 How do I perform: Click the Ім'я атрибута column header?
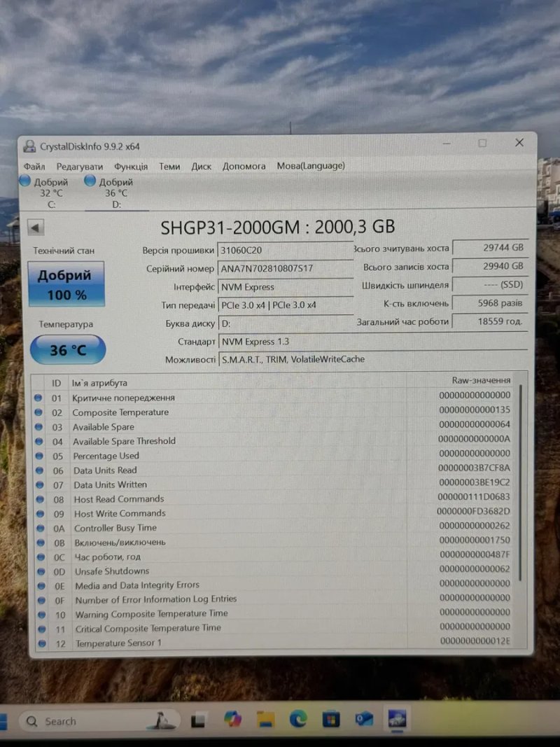click(x=99, y=383)
